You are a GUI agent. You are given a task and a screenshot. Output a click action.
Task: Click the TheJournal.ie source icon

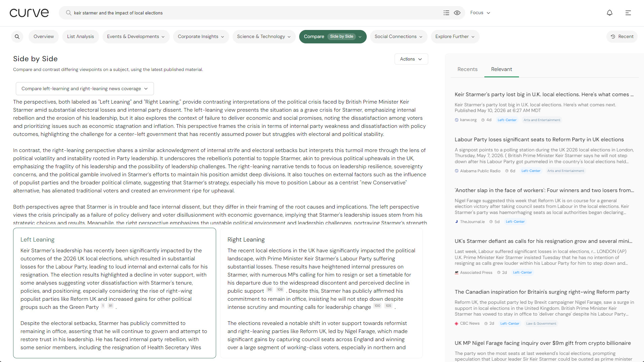click(456, 222)
